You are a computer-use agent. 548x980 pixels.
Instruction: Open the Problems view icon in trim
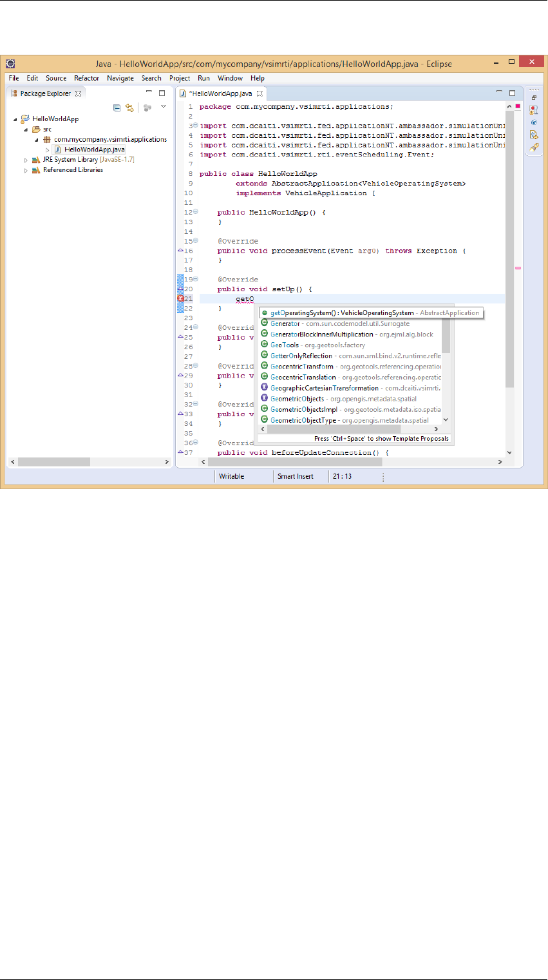(534, 110)
